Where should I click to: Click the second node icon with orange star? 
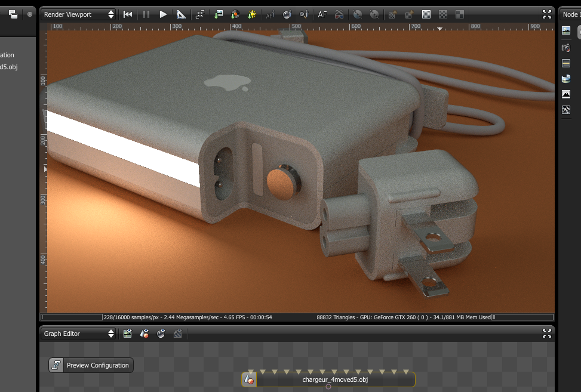click(x=409, y=14)
